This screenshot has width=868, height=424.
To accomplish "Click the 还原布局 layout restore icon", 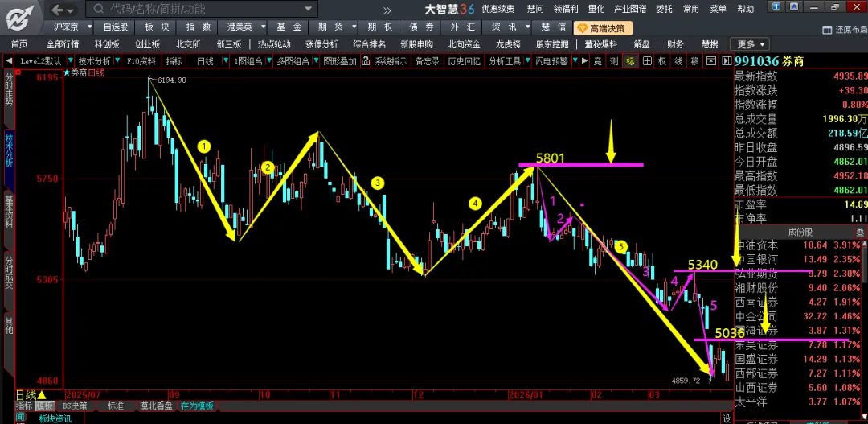I will (x=828, y=30).
